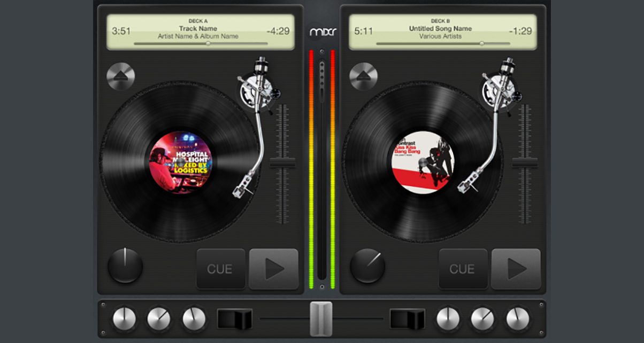Start playback with Deck B play button

click(516, 269)
